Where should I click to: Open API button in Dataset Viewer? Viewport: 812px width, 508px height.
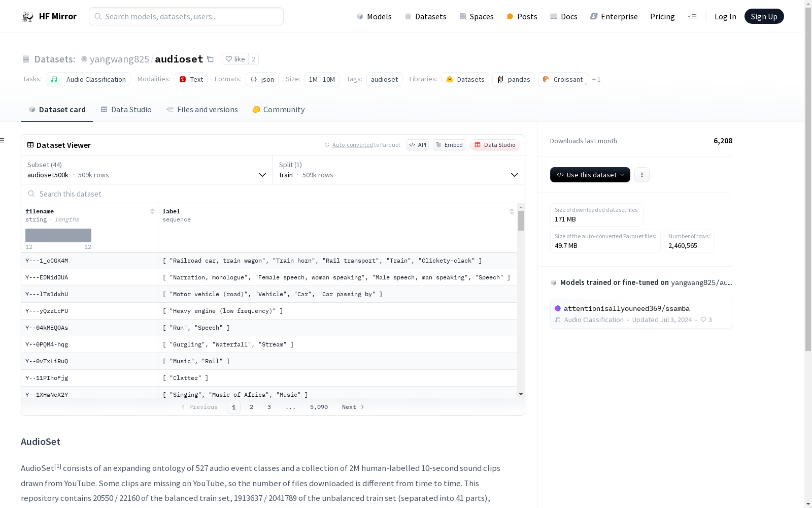pos(418,145)
